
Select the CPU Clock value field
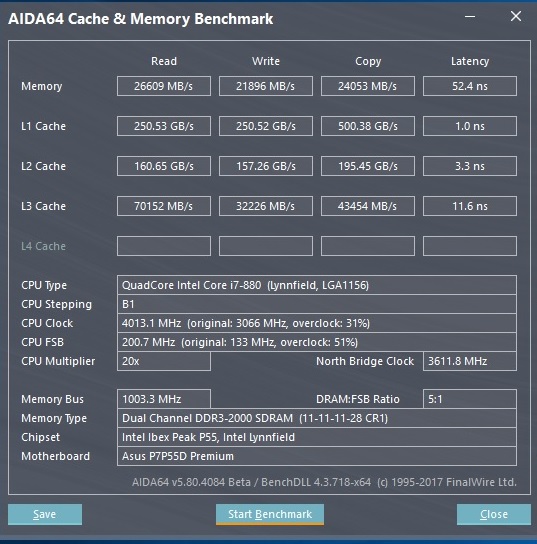click(317, 323)
